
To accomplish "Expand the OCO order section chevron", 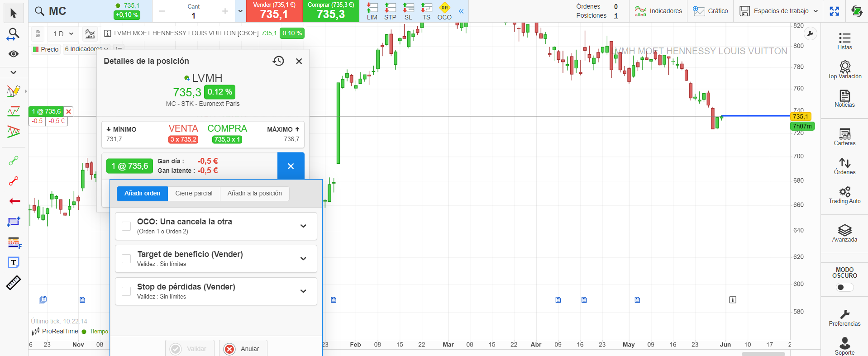I will pyautogui.click(x=303, y=226).
